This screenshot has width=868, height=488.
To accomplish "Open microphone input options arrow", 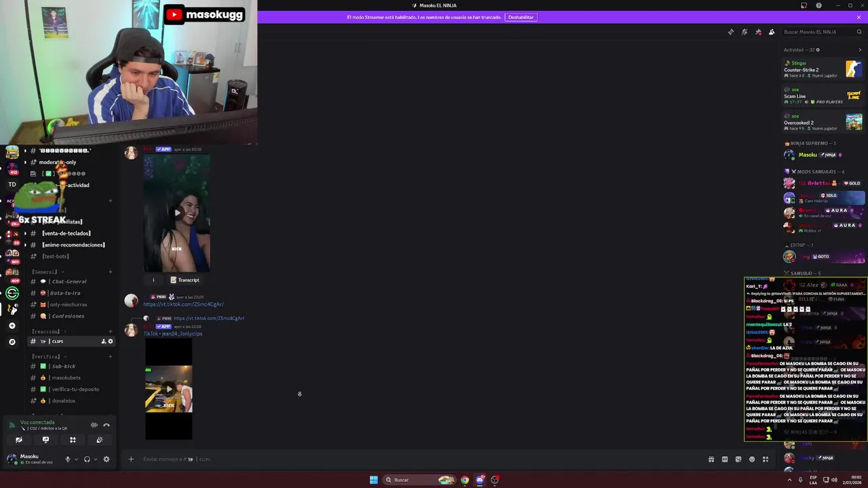I will pyautogui.click(x=75, y=459).
